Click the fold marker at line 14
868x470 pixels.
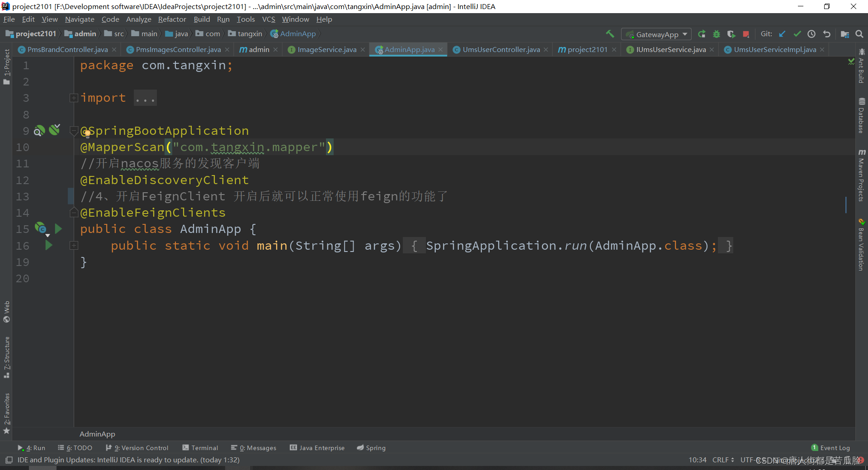pyautogui.click(x=74, y=212)
